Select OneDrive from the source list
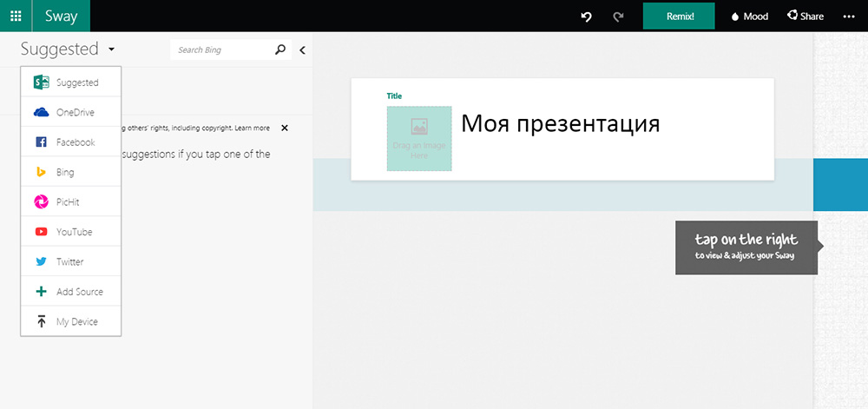The image size is (868, 409). tap(71, 112)
